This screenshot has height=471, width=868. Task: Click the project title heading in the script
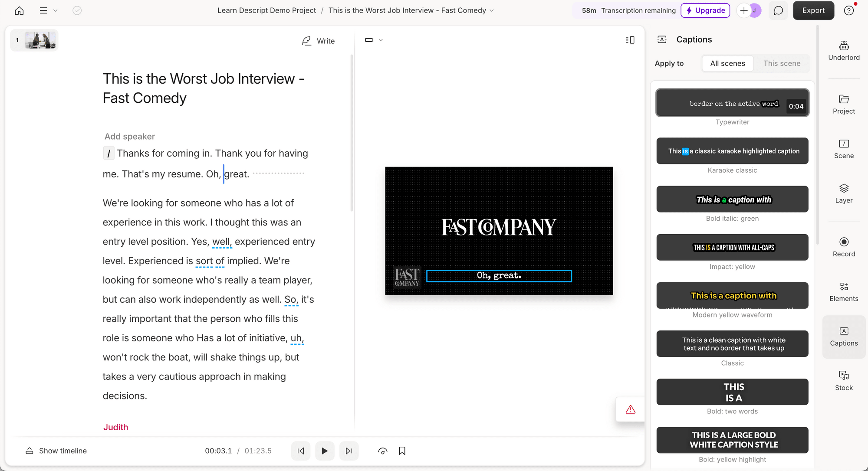tap(204, 88)
